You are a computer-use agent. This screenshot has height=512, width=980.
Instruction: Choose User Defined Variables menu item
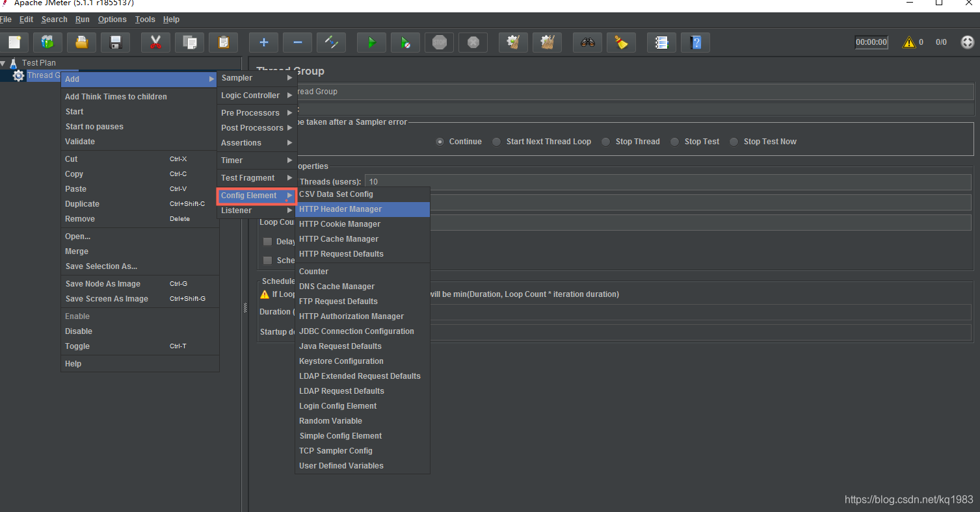tap(362, 466)
